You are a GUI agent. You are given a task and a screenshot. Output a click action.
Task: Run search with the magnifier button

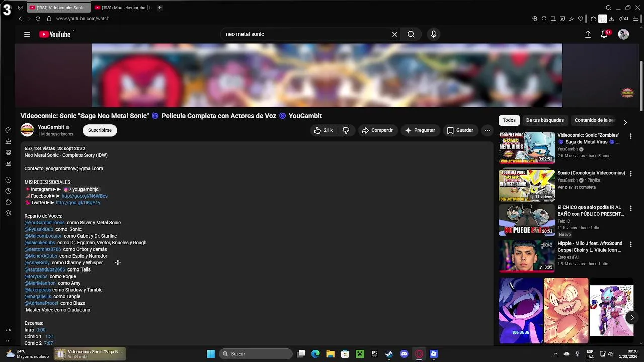tap(411, 34)
